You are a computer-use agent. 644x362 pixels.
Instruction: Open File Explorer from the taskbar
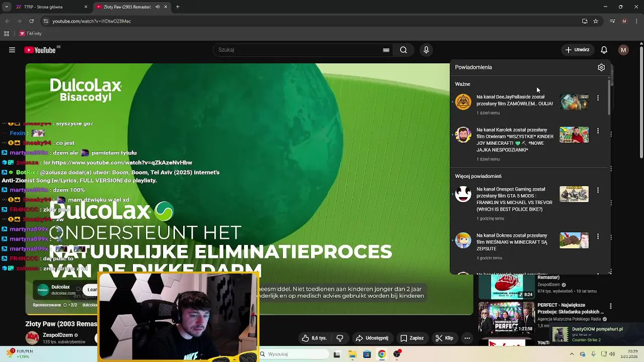pos(352,354)
